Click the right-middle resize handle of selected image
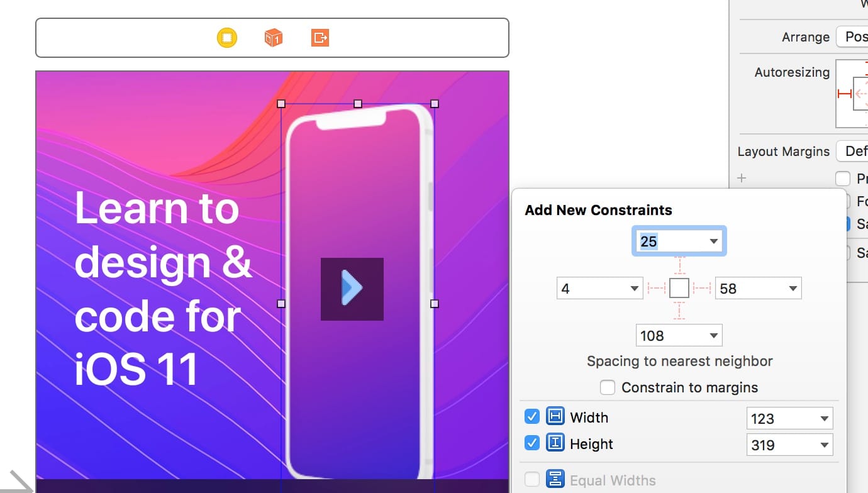 [435, 304]
